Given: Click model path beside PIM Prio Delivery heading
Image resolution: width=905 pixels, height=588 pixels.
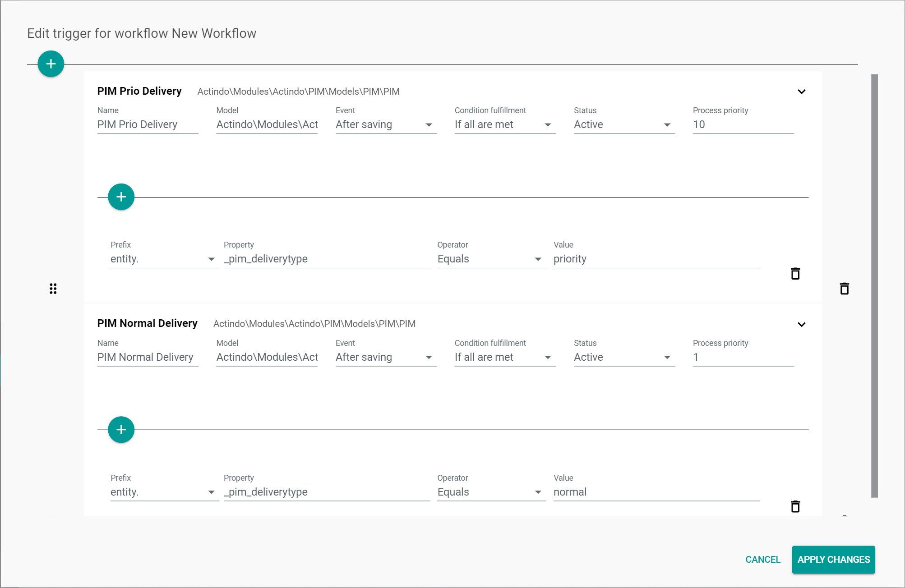Looking at the screenshot, I should coord(299,92).
